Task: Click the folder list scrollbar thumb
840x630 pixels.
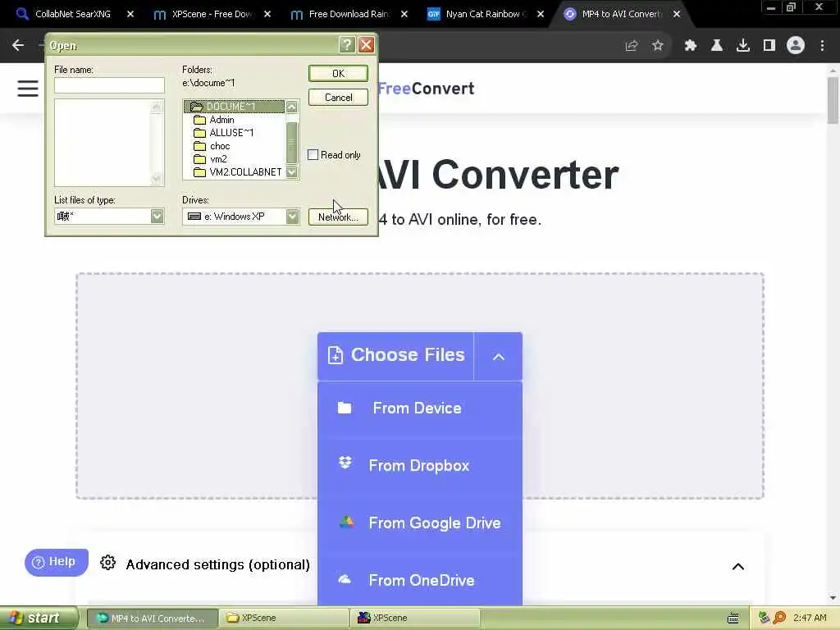Action: (x=292, y=143)
